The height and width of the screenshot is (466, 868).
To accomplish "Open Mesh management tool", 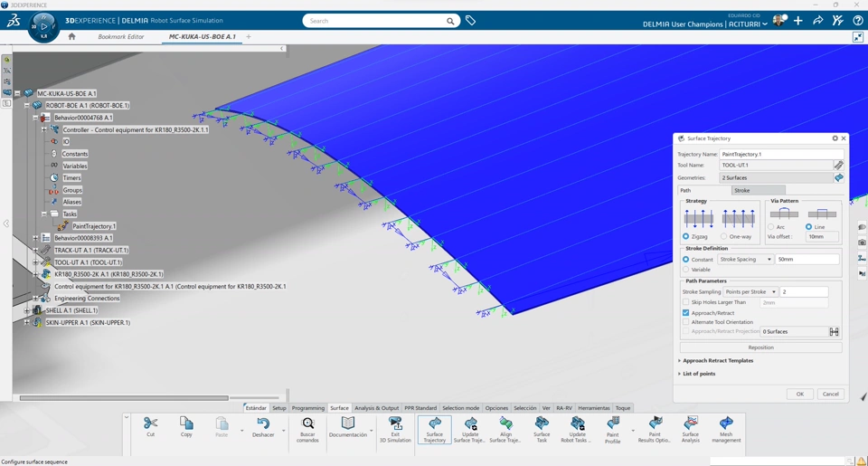I will [726, 423].
